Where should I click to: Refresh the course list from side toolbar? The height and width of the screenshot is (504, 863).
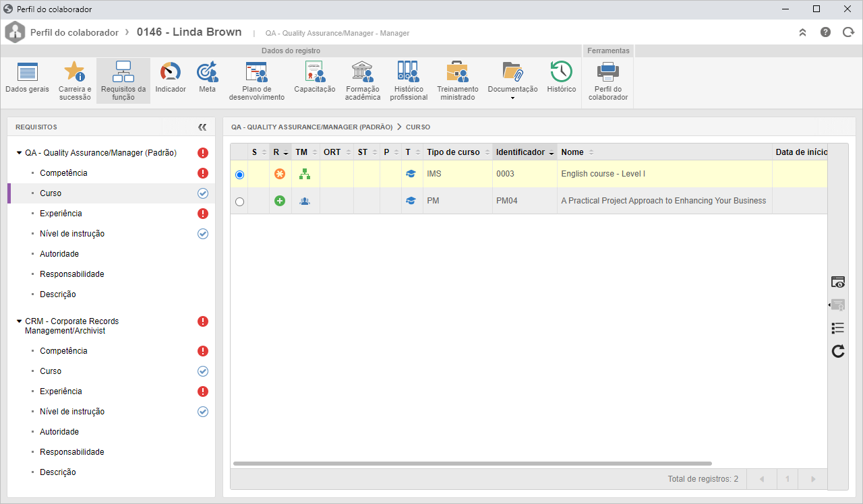click(838, 351)
